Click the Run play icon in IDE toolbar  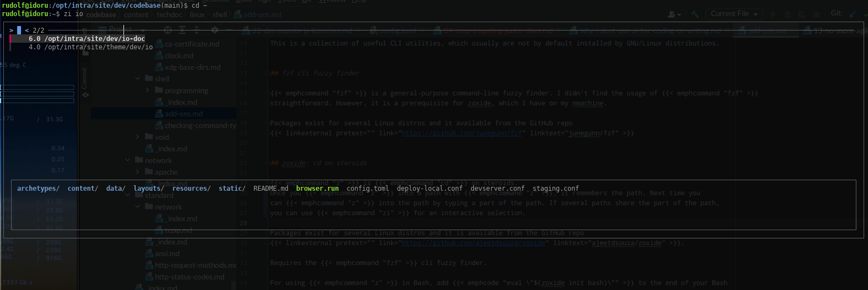[774, 14]
